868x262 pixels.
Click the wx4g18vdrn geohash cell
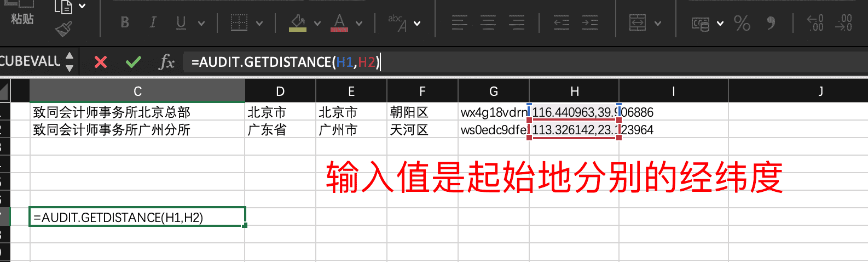(x=494, y=112)
